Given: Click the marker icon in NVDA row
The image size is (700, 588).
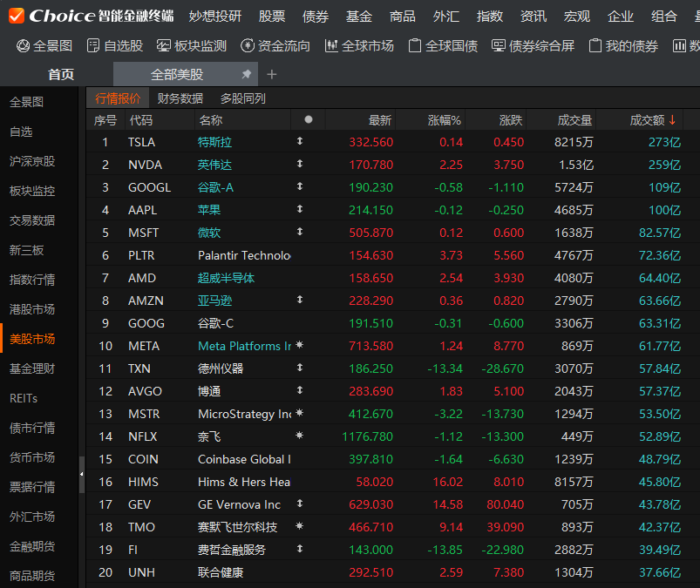Looking at the screenshot, I should (300, 164).
